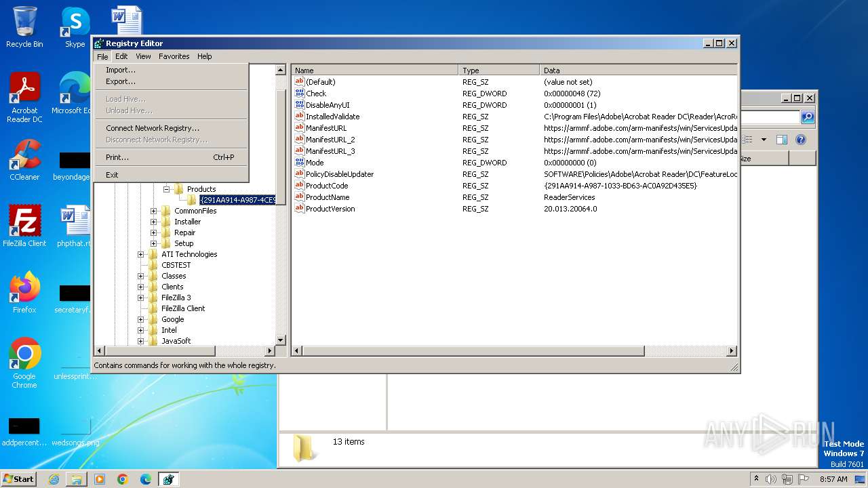868x488 pixels.
Task: Click the (Default) value icon
Action: click(300, 82)
